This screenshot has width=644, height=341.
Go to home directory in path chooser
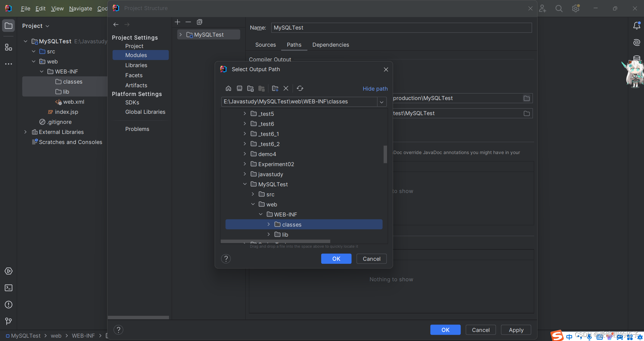pyautogui.click(x=228, y=88)
